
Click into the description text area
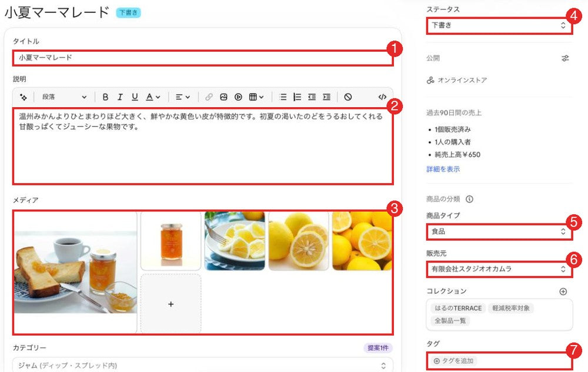click(x=203, y=146)
